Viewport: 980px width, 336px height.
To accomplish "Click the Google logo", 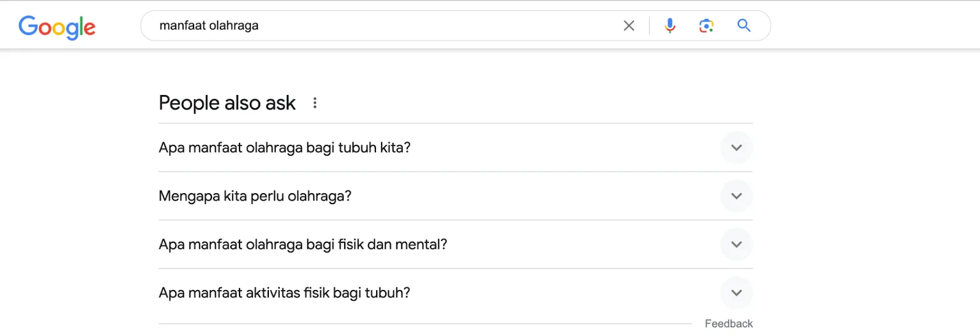I will pyautogui.click(x=57, y=27).
